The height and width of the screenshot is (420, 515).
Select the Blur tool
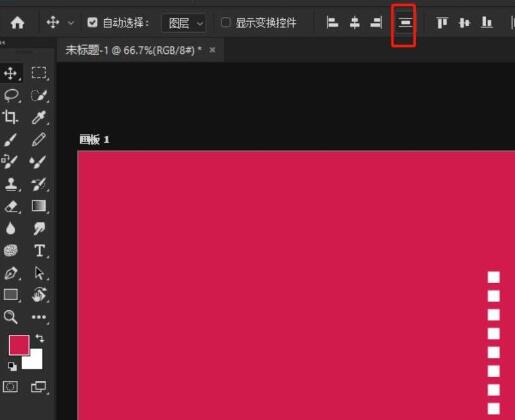coord(11,228)
